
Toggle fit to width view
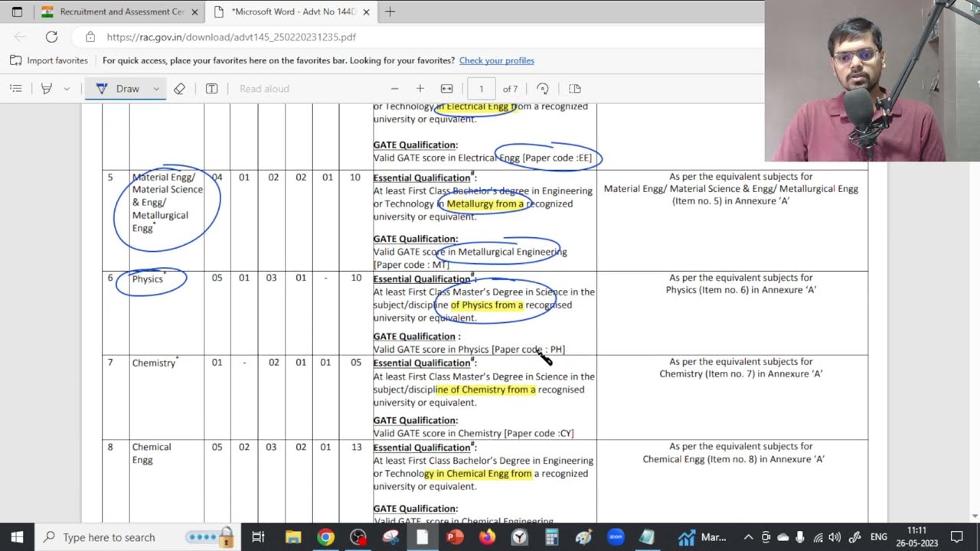pos(447,89)
